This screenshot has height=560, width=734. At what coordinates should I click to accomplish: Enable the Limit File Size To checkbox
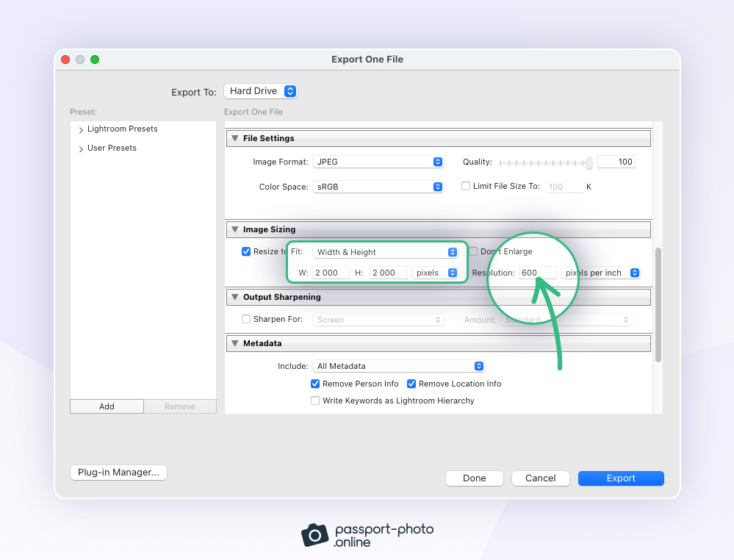pyautogui.click(x=466, y=186)
